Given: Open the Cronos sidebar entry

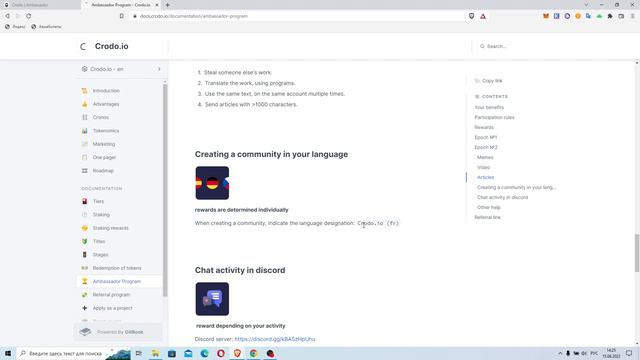Looking at the screenshot, I should [100, 118].
